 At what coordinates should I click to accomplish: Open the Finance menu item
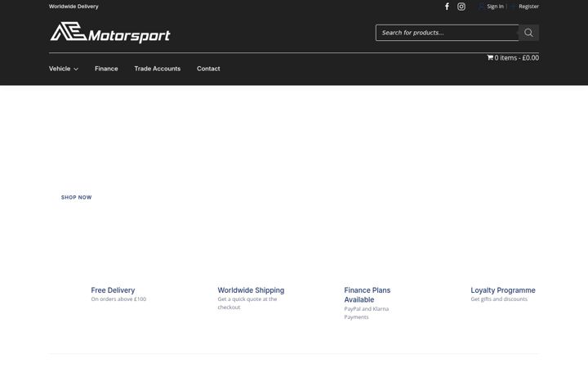106,69
